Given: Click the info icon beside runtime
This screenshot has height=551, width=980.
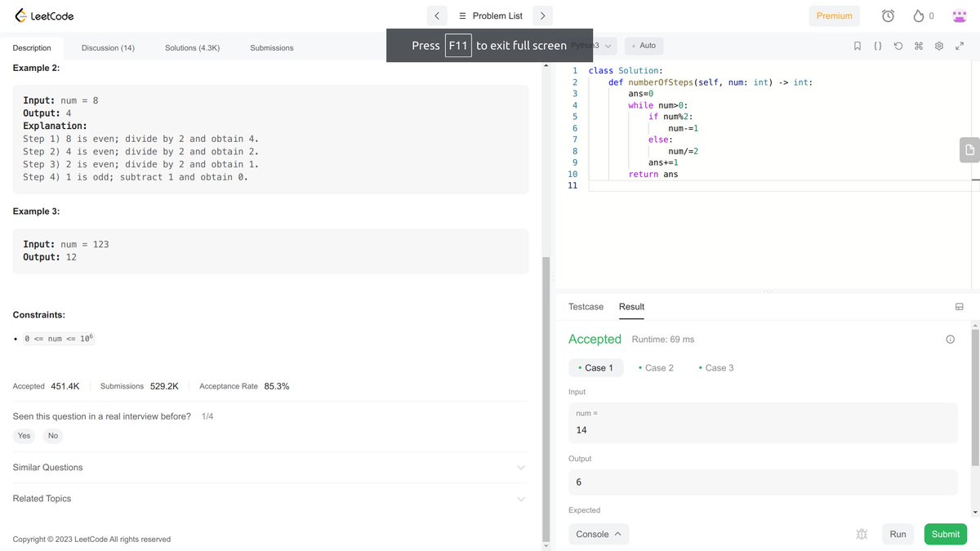Looking at the screenshot, I should pyautogui.click(x=950, y=340).
